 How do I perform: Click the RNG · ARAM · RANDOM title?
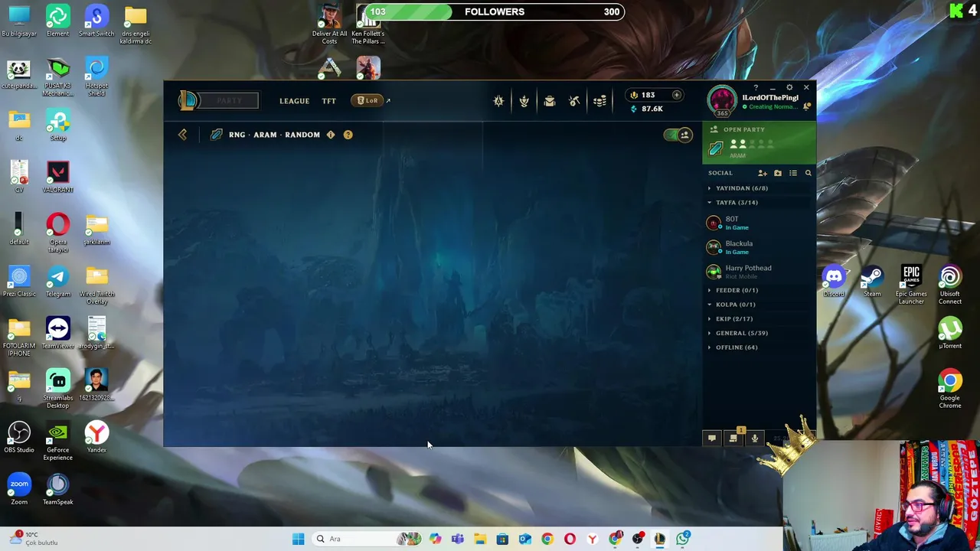point(274,135)
